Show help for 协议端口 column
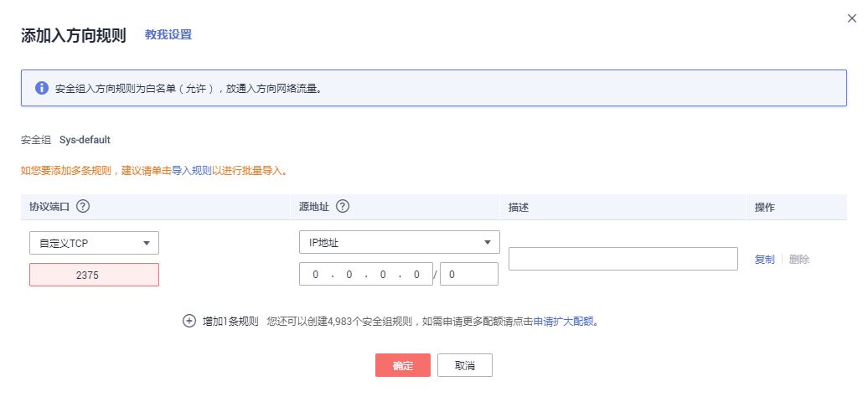 coord(83,207)
